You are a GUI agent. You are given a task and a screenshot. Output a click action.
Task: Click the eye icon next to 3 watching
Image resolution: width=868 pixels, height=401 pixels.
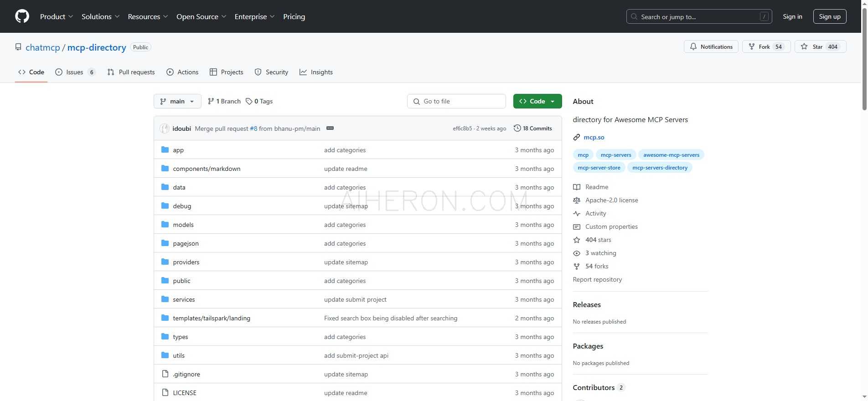(577, 253)
